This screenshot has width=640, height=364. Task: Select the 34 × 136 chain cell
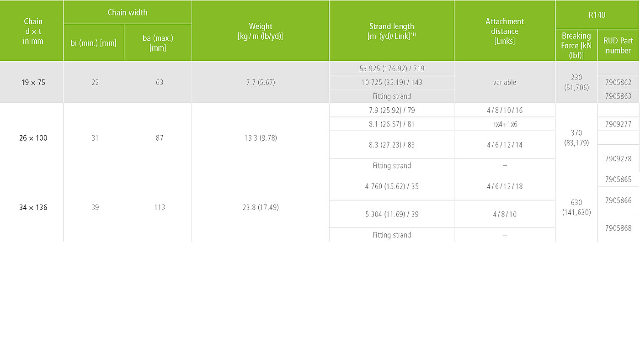(x=33, y=207)
